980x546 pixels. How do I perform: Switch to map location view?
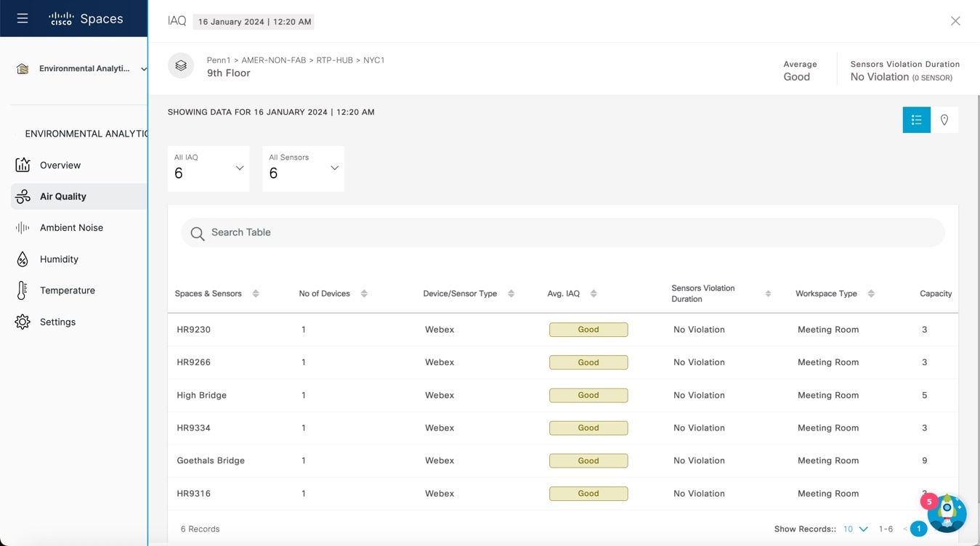tap(944, 120)
